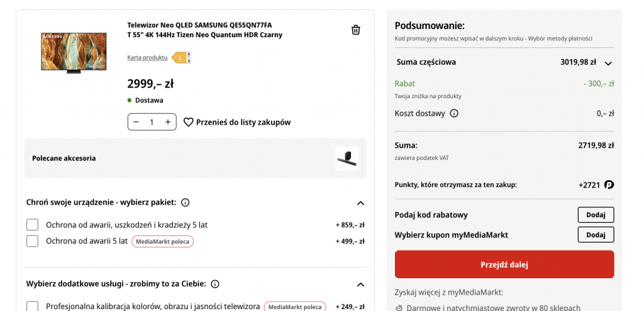Open info icon beside Chroń swoje urządzenie
Screen dimensions: 644x311
coord(186,202)
